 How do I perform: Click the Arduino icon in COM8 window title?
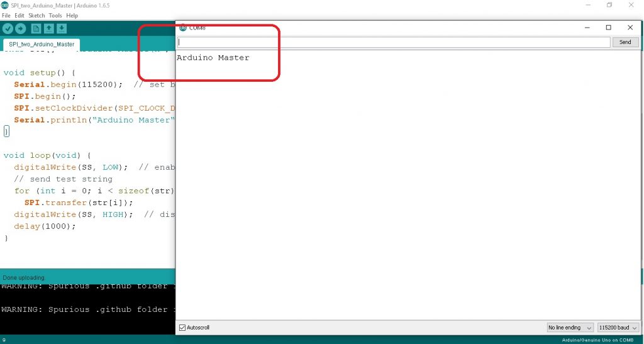[183, 28]
